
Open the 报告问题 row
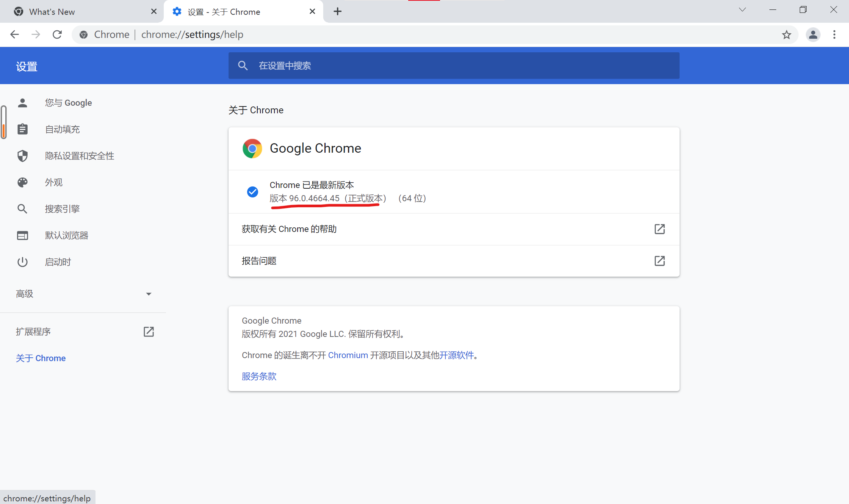pos(454,261)
